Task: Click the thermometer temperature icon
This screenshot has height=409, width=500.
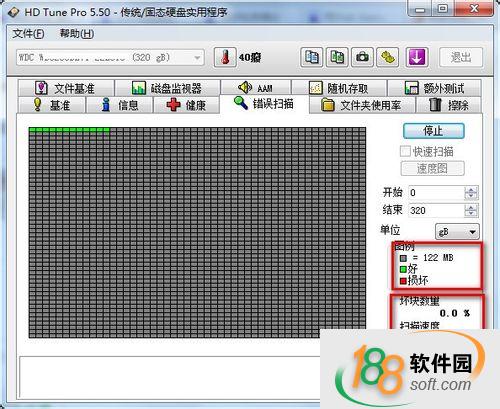Action: 225,57
